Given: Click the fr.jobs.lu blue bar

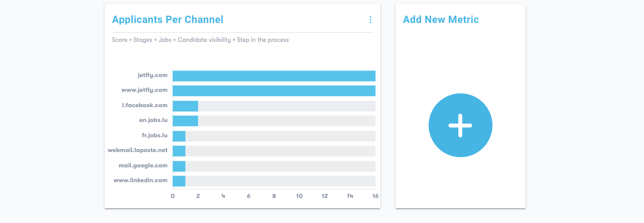Looking at the screenshot, I should pos(179,136).
